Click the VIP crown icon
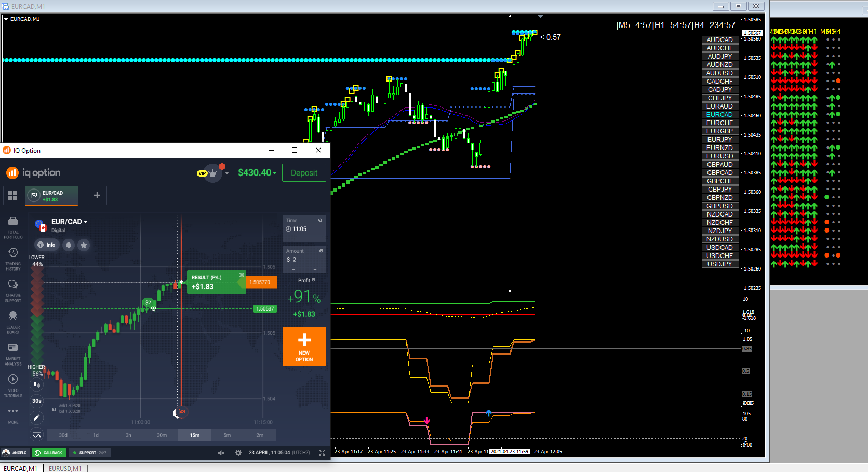 coord(212,173)
